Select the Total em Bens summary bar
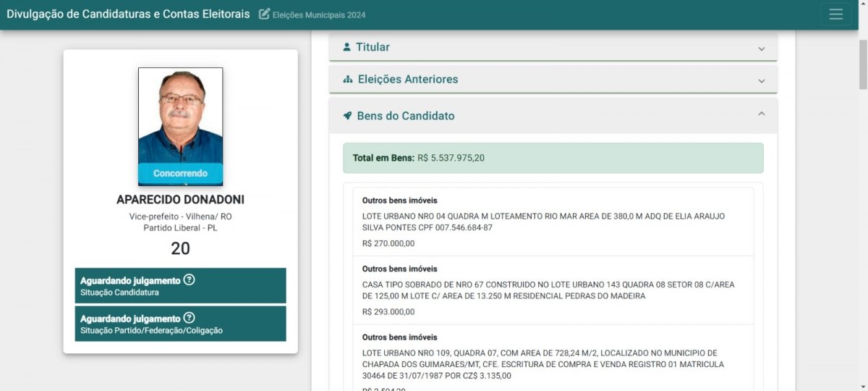Image resolution: width=868 pixels, height=391 pixels. tap(553, 158)
